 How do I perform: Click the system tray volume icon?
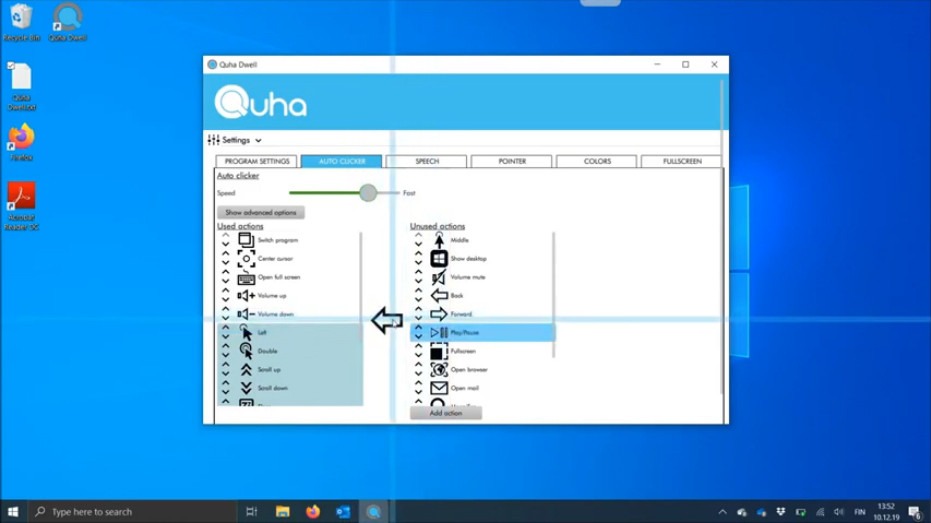pos(838,512)
